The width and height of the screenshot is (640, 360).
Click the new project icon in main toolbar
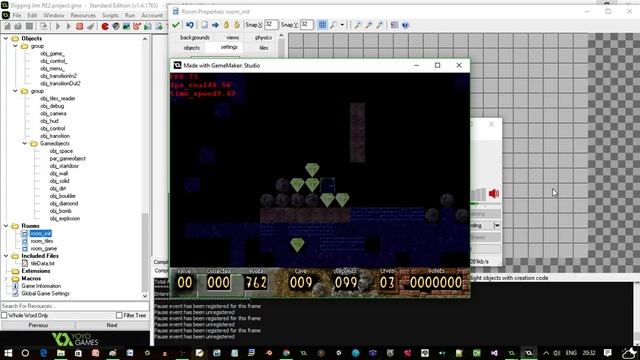coord(7,27)
